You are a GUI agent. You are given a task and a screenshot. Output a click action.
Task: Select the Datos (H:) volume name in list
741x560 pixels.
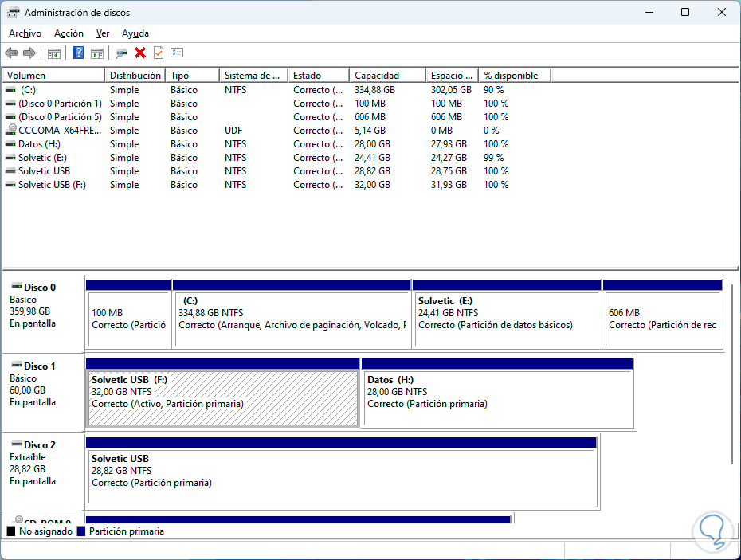[39, 144]
